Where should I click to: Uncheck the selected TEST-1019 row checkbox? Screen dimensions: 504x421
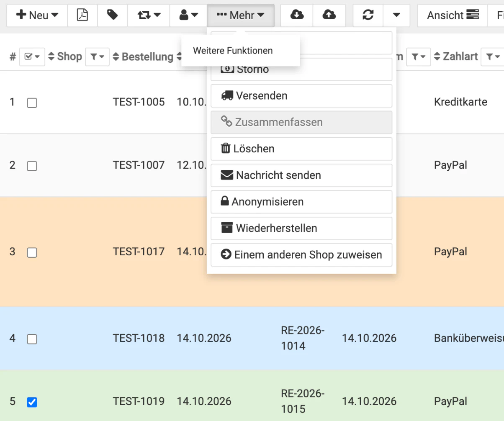tap(32, 402)
